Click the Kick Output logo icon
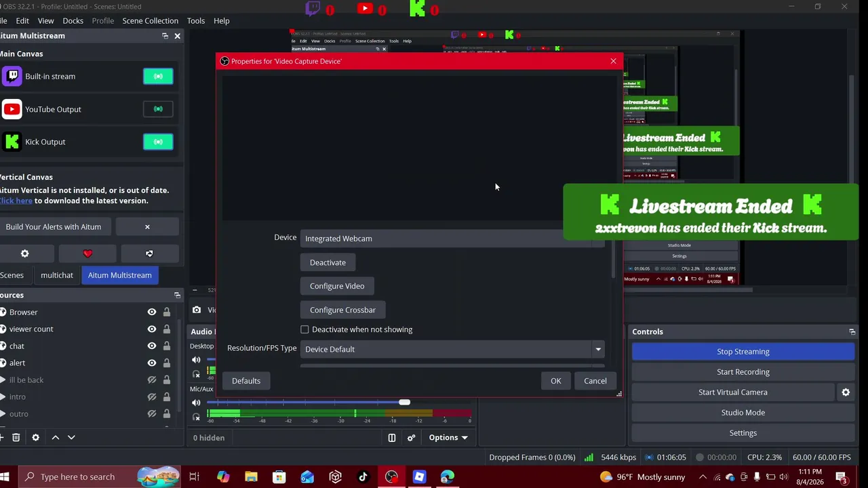 pos(12,142)
